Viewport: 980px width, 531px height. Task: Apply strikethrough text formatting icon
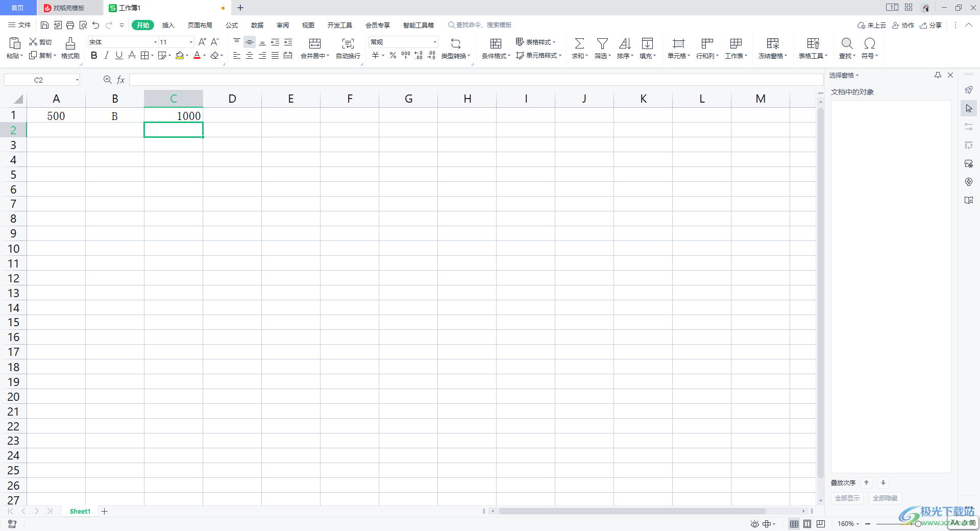[x=132, y=55]
